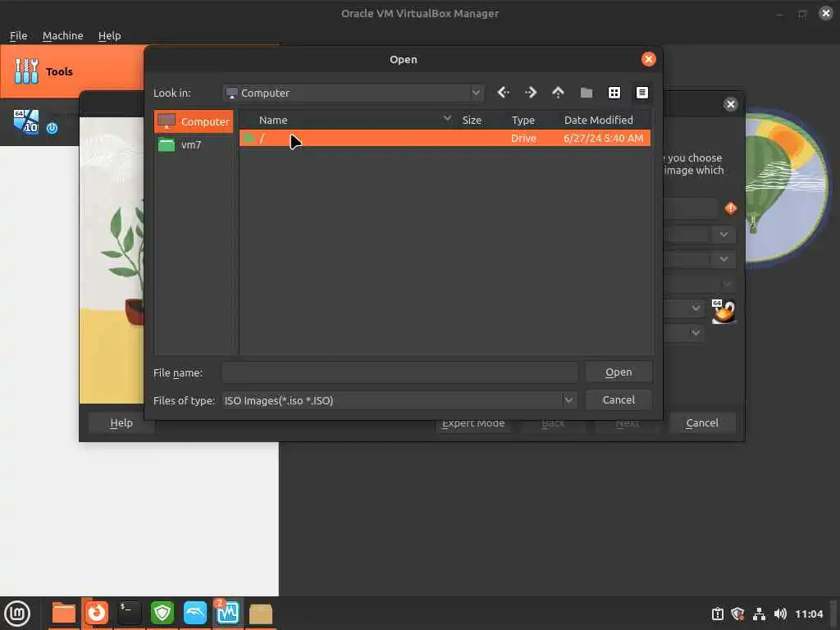The height and width of the screenshot is (630, 840).
Task: Open file manager from taskbar
Action: (x=63, y=614)
